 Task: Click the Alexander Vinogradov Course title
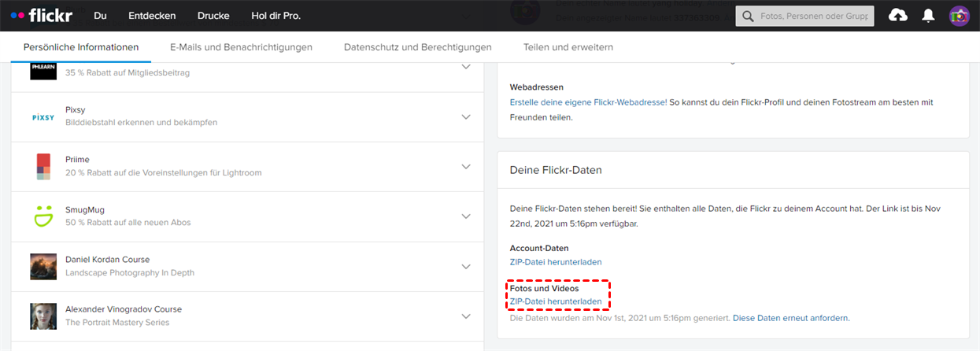[124, 309]
